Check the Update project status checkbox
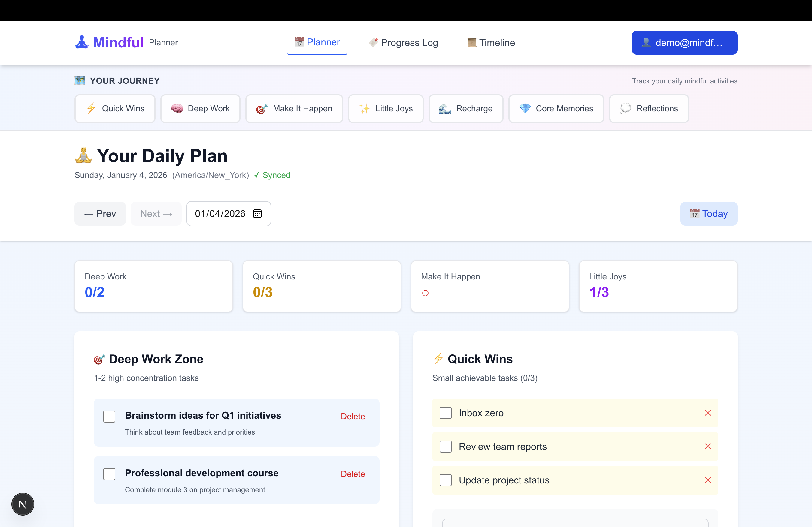Image resolution: width=812 pixels, height=527 pixels. [446, 480]
